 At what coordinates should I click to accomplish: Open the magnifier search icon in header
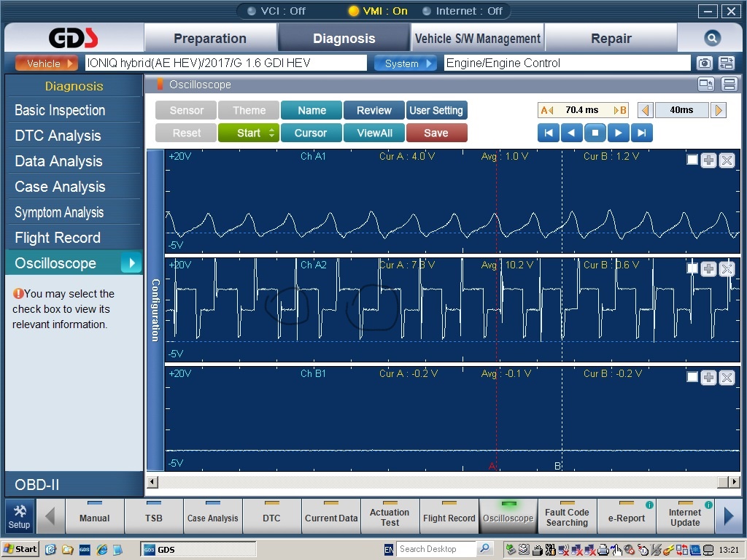(x=712, y=39)
